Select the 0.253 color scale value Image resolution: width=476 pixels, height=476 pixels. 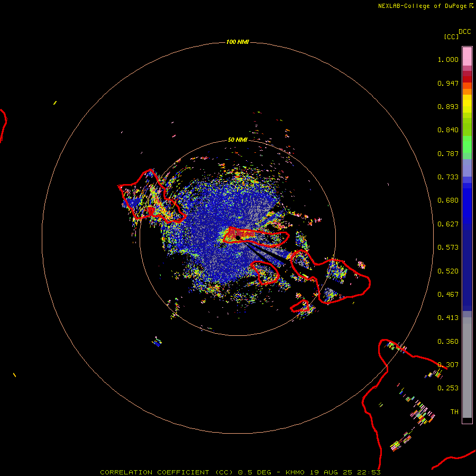[x=448, y=388]
